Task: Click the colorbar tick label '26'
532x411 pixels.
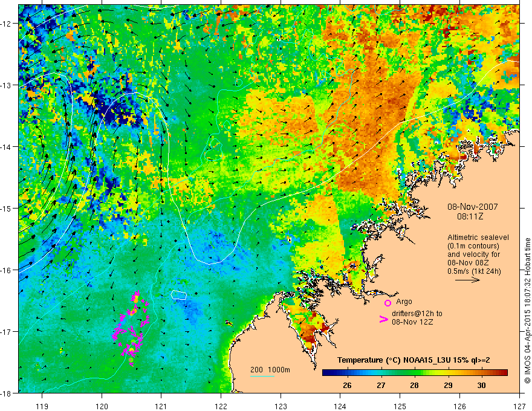Action: pos(347,386)
